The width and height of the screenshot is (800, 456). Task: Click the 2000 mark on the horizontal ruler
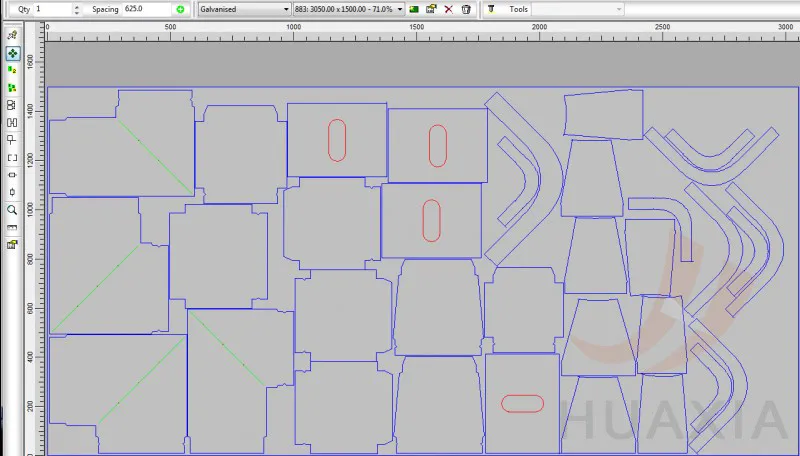click(x=539, y=27)
